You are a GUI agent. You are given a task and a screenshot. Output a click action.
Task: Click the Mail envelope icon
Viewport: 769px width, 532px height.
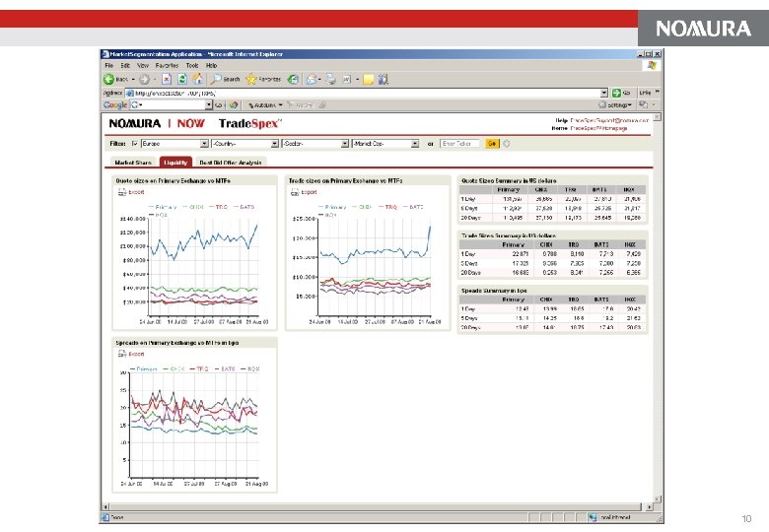pyautogui.click(x=311, y=79)
